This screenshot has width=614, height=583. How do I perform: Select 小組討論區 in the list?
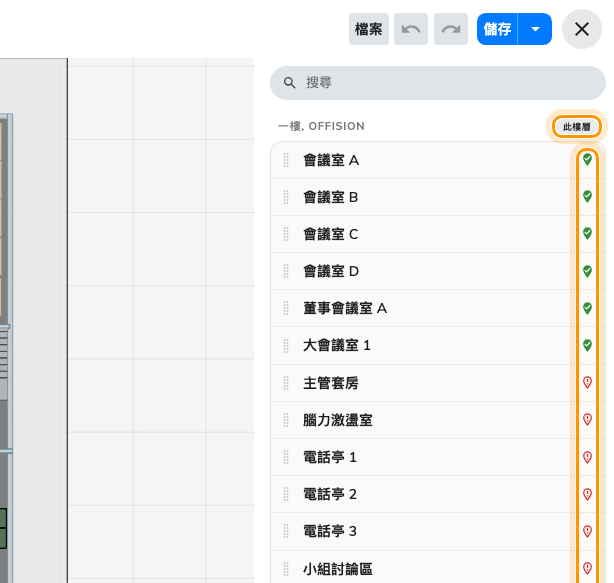[438, 567]
